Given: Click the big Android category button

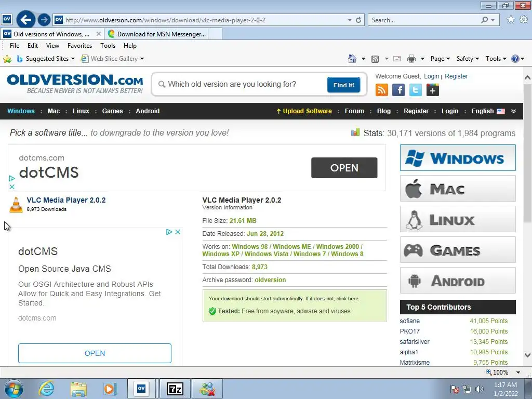Looking at the screenshot, I should [x=458, y=281].
